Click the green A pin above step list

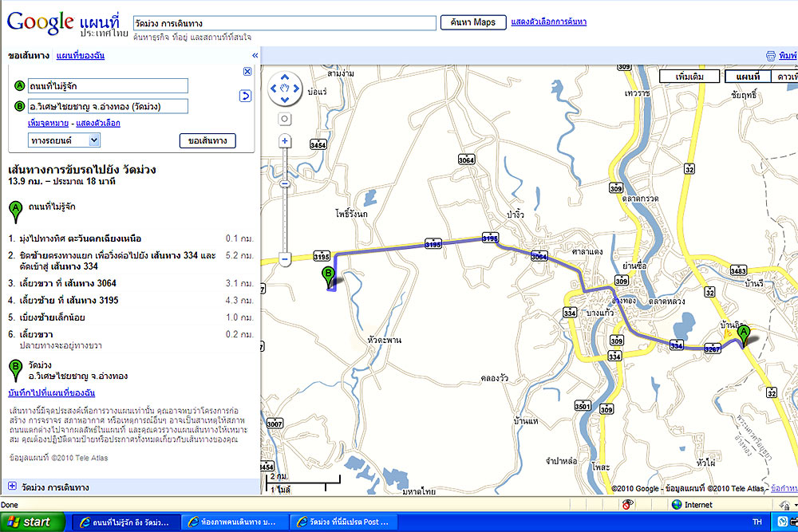[16, 211]
